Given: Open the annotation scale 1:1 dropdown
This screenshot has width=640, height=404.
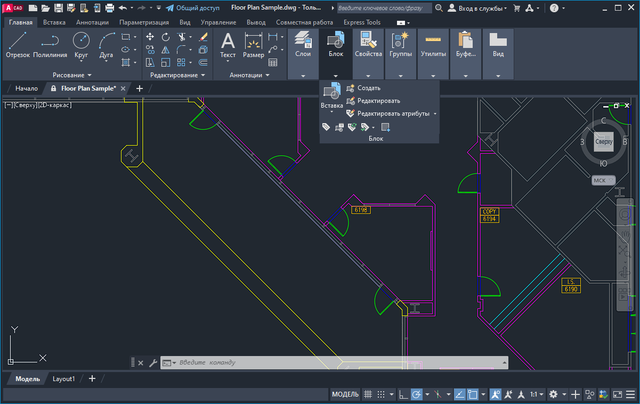Looking at the screenshot, I should (537, 394).
